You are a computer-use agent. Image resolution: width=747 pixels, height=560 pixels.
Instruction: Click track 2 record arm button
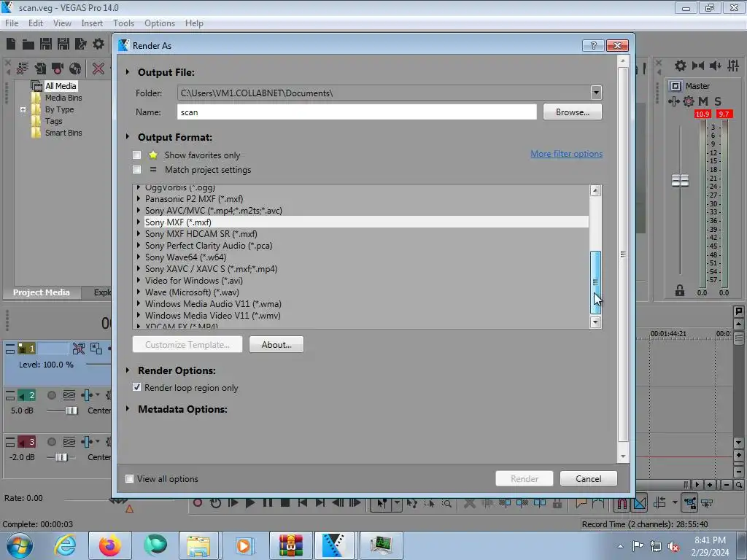[52, 395]
